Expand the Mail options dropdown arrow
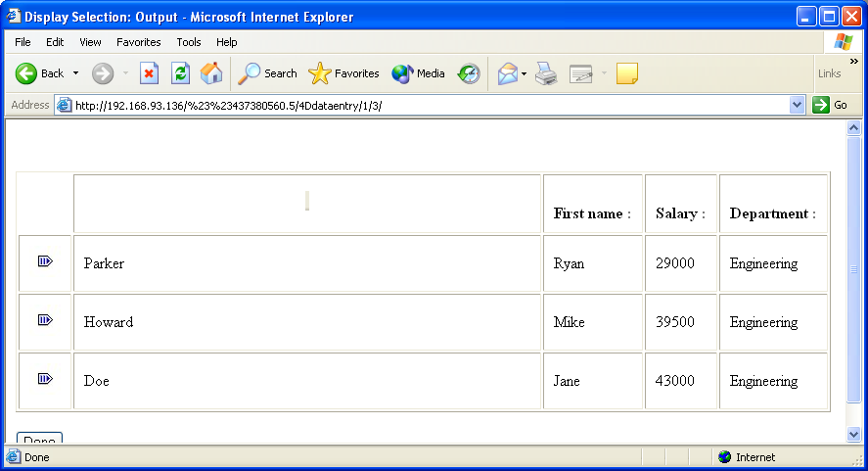 click(524, 73)
